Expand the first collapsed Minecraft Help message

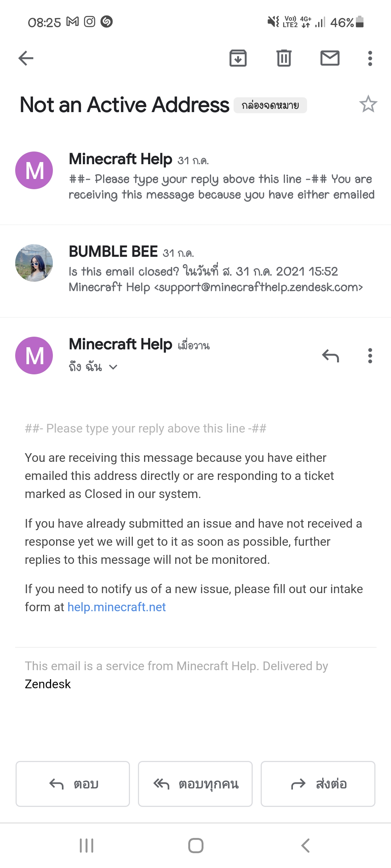pyautogui.click(x=221, y=179)
